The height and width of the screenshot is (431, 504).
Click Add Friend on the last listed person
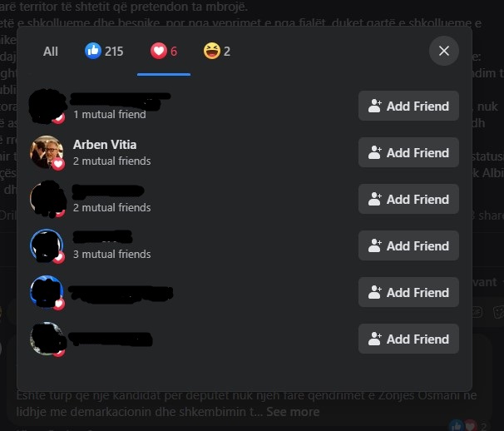(x=408, y=339)
